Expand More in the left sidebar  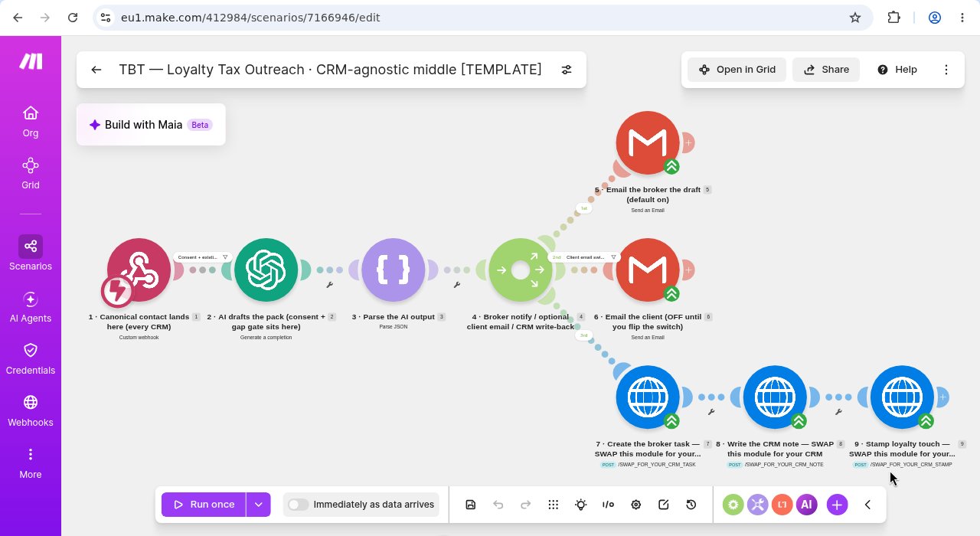point(31,463)
